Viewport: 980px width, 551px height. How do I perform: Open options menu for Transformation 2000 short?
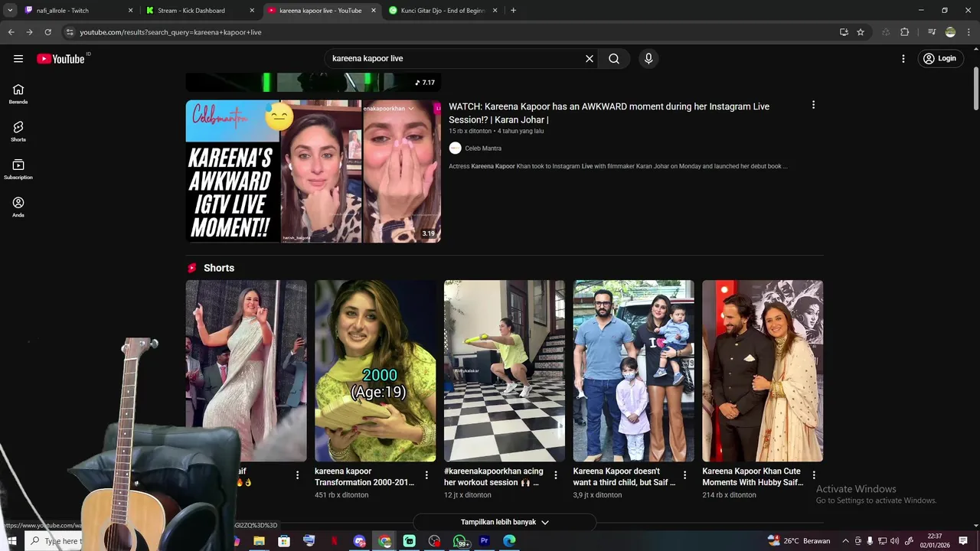(x=426, y=475)
